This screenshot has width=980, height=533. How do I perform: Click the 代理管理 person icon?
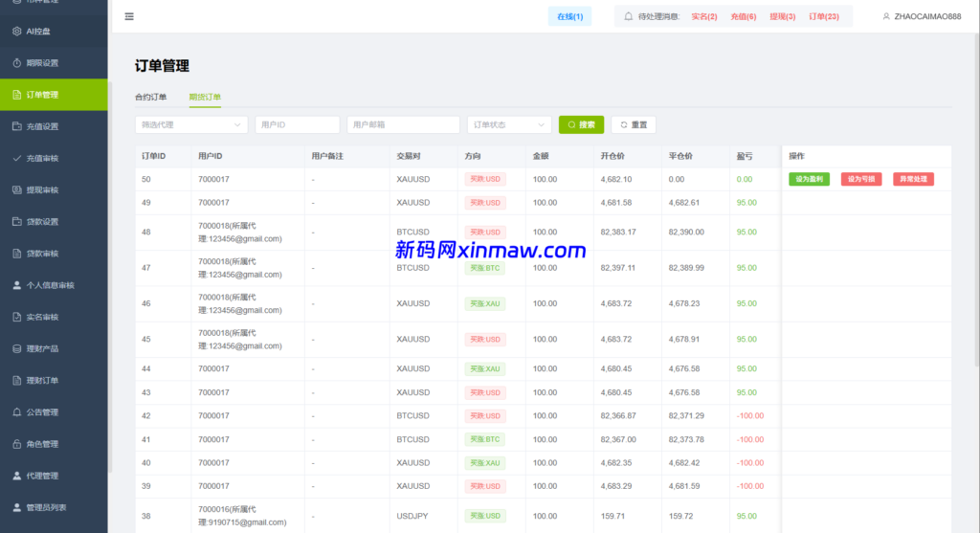click(17, 476)
